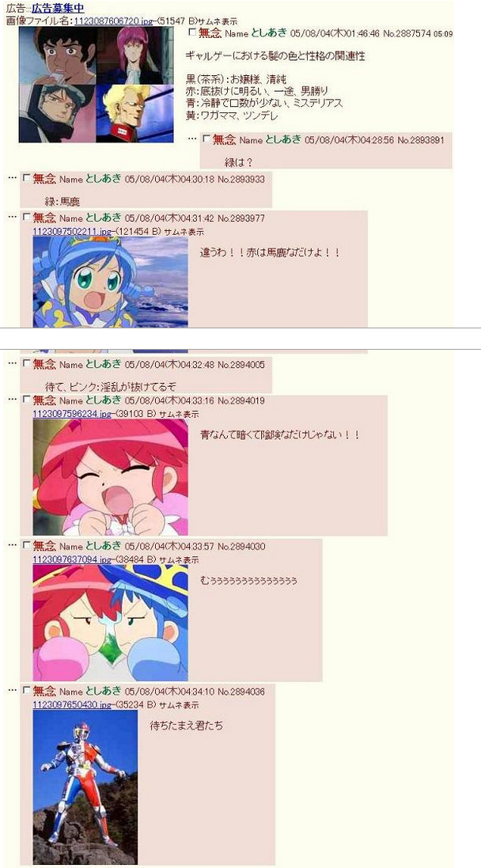The height and width of the screenshot is (868, 481).
Task: Enlarge the red-and-blue armored hero thumbnail
Action: (85, 787)
